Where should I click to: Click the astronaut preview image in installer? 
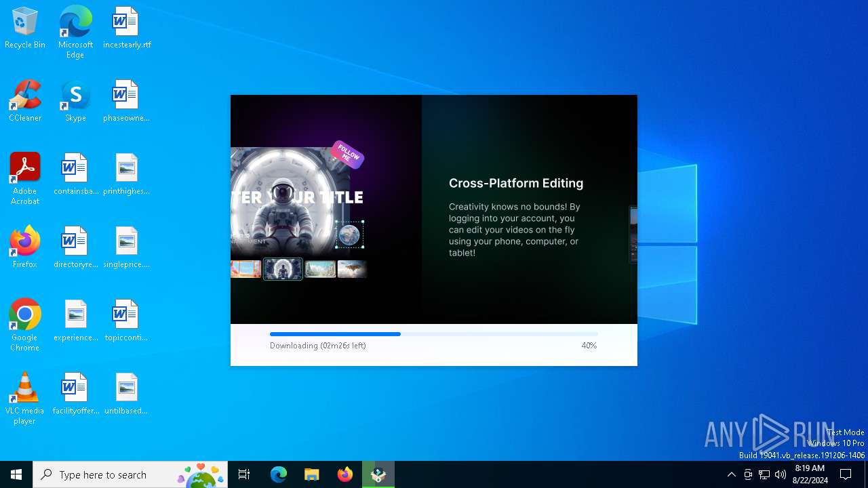(290, 201)
